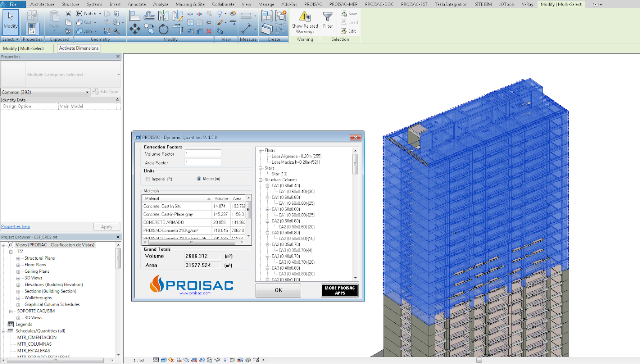Collapse the Floors node in quantities tree
The height and width of the screenshot is (364, 640).
click(260, 150)
